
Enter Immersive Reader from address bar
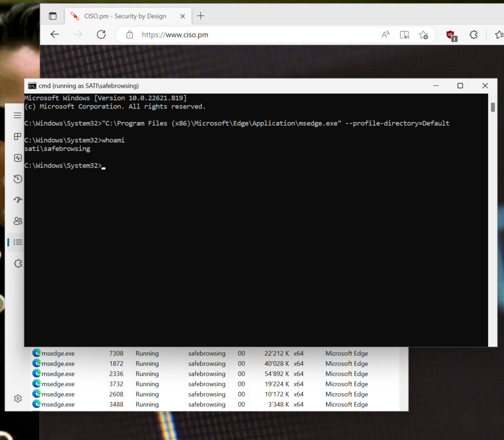click(404, 34)
